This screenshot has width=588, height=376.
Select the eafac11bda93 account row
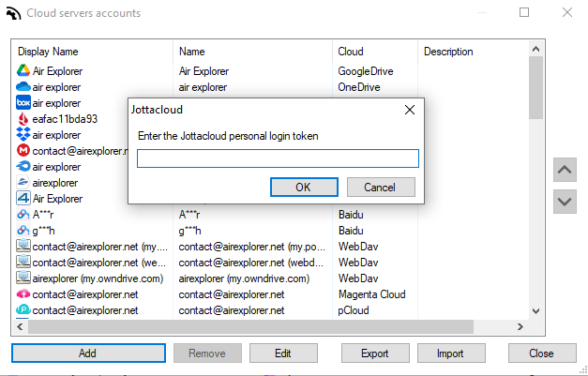click(x=65, y=119)
